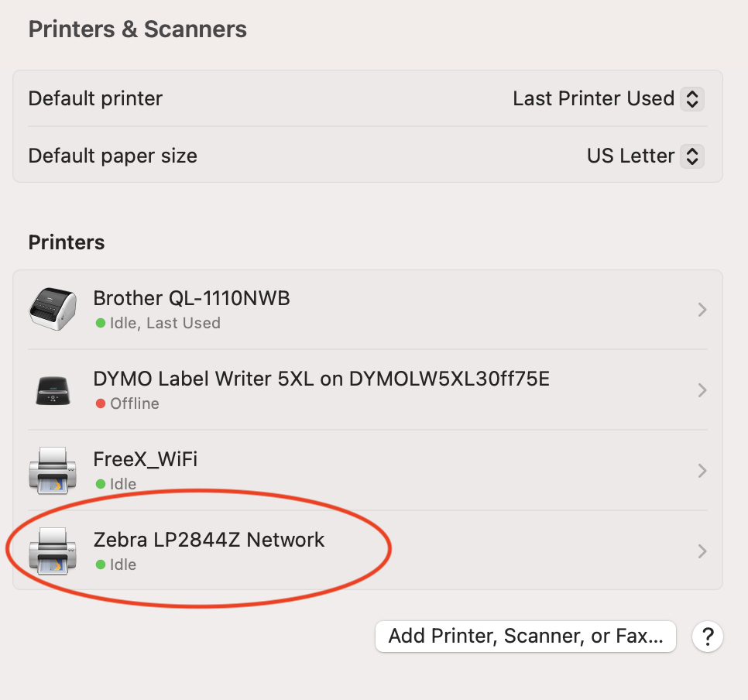Open the Default printer dropdown

[x=692, y=99]
